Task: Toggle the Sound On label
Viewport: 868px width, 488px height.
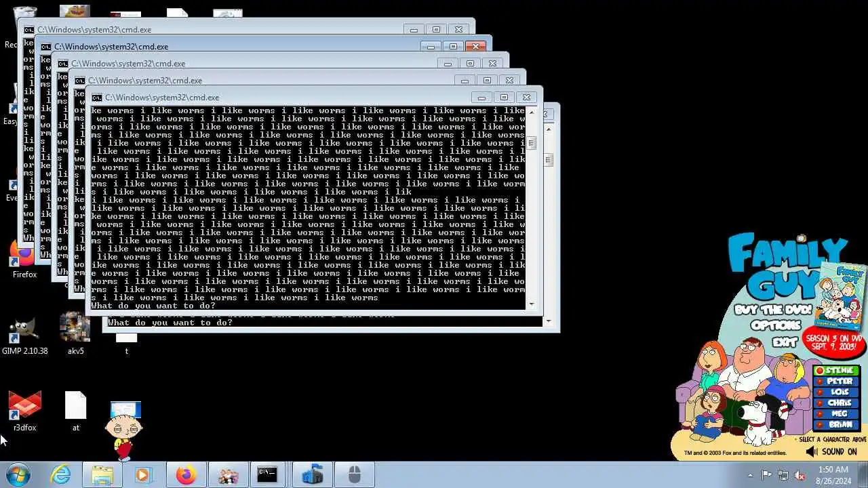Action: pyautogui.click(x=839, y=451)
